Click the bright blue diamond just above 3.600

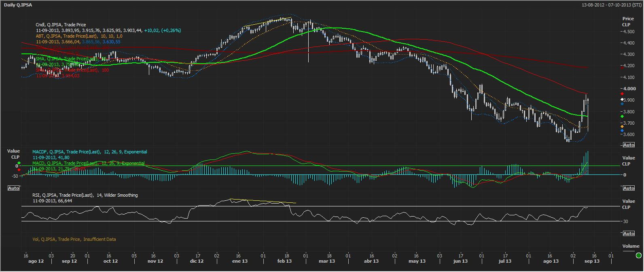(x=622, y=131)
